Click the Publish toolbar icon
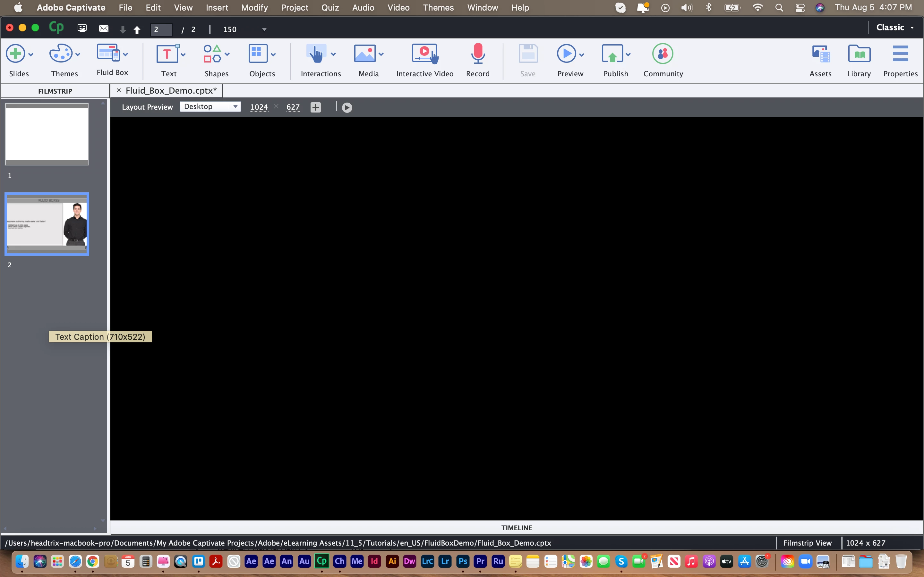The height and width of the screenshot is (577, 924). [x=612, y=54]
